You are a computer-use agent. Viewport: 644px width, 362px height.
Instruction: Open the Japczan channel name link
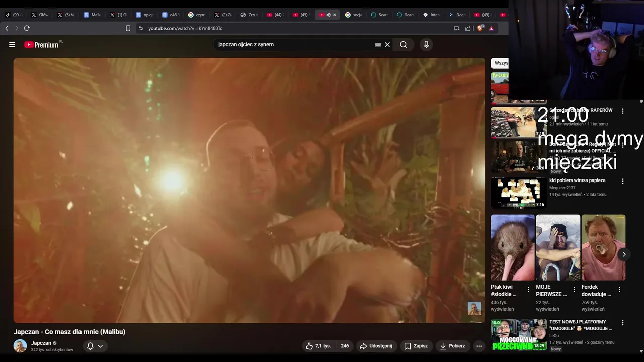(41, 343)
